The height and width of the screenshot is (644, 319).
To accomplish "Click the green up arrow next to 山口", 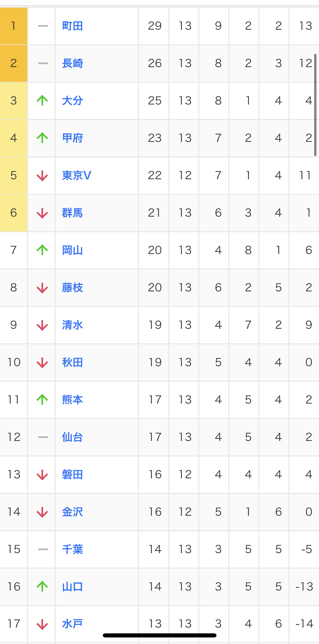I will [x=42, y=586].
